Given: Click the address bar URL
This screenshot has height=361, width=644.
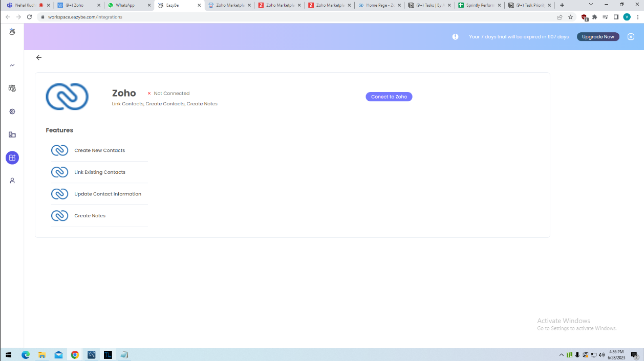Looking at the screenshot, I should click(x=85, y=17).
